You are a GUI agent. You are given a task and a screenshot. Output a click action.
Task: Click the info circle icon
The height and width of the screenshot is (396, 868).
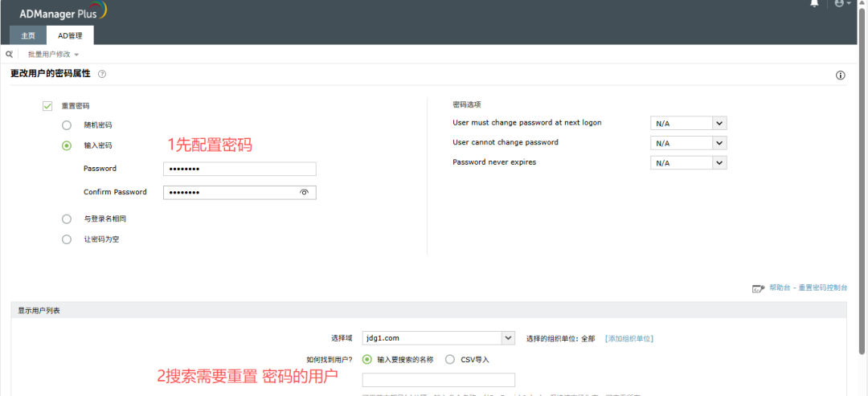point(841,76)
